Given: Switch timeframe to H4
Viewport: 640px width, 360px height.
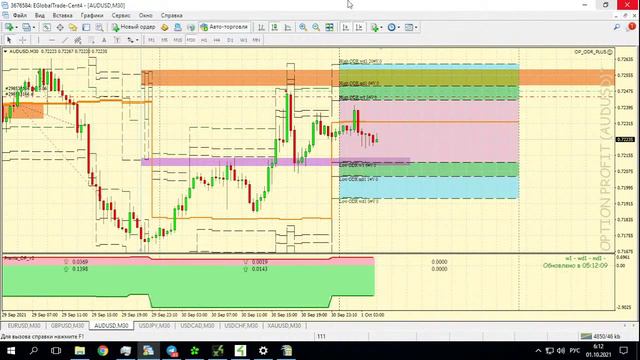Looking at the screenshot, I should point(217,40).
